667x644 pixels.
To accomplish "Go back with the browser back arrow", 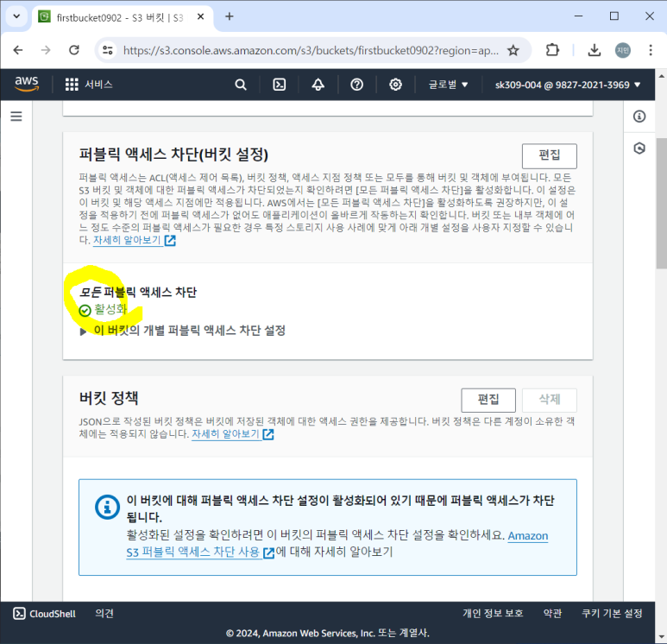I will pos(18,50).
